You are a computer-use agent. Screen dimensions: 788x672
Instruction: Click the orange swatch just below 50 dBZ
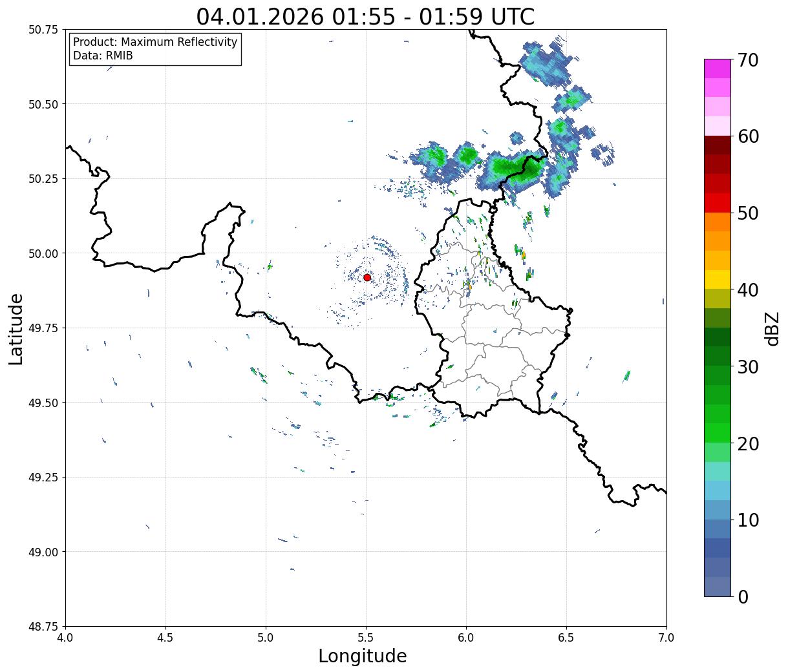(717, 222)
